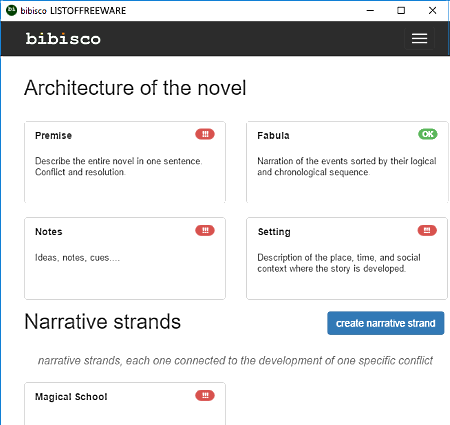
Task: Click the red status badge on Setting
Action: click(x=427, y=230)
